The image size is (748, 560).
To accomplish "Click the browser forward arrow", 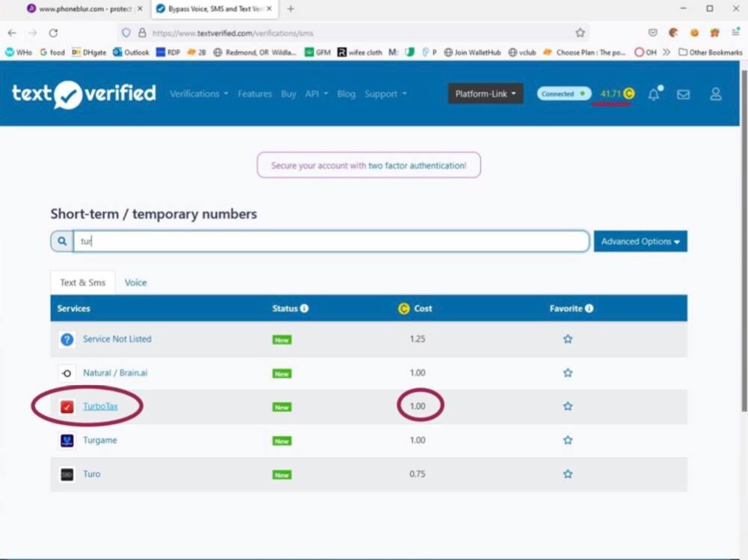I will (x=32, y=33).
